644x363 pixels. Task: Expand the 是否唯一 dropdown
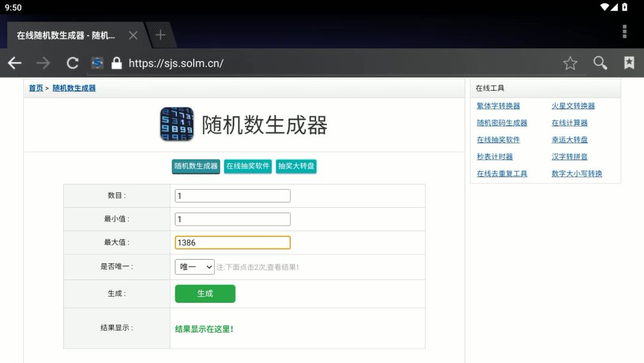(x=194, y=267)
